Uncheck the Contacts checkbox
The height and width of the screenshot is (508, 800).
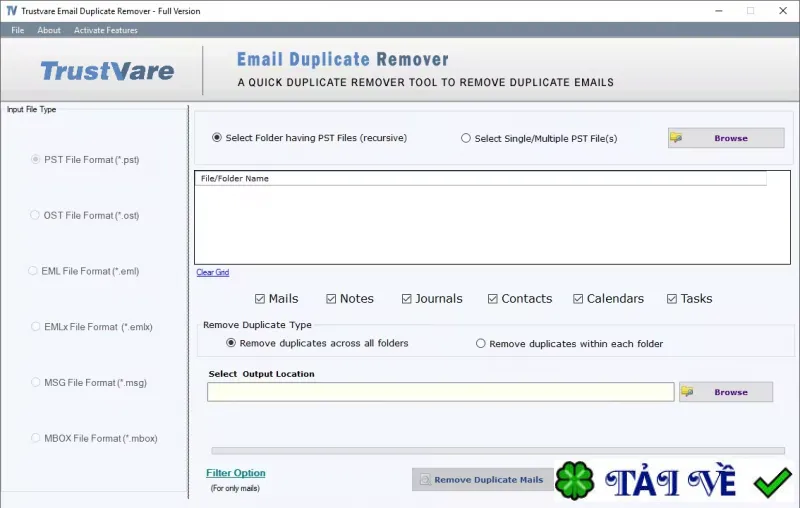[x=520, y=298]
